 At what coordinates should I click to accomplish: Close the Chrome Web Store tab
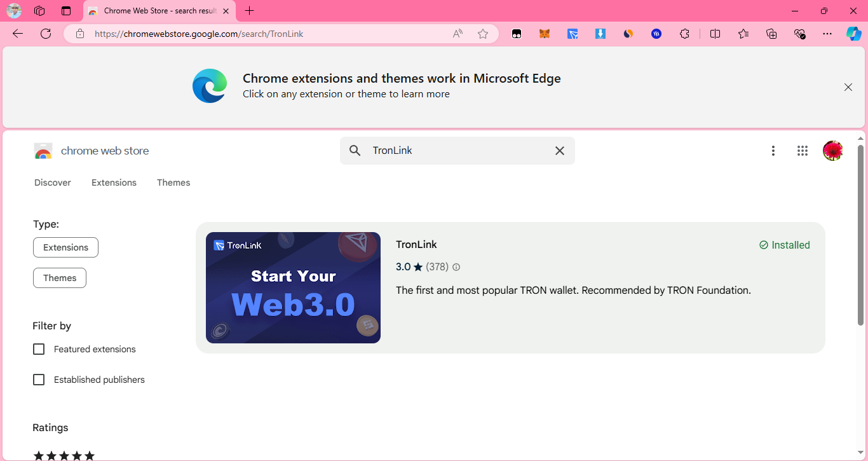coord(226,11)
